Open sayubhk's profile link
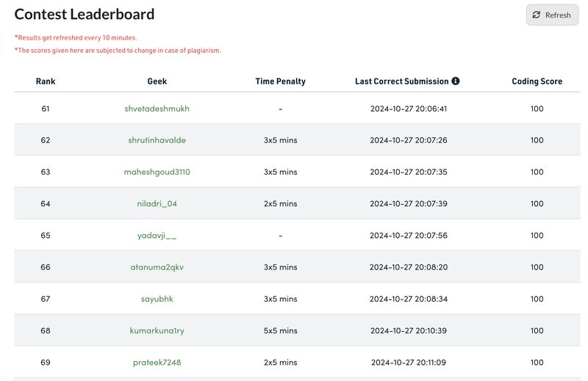This screenshot has width=588, height=381. [157, 299]
